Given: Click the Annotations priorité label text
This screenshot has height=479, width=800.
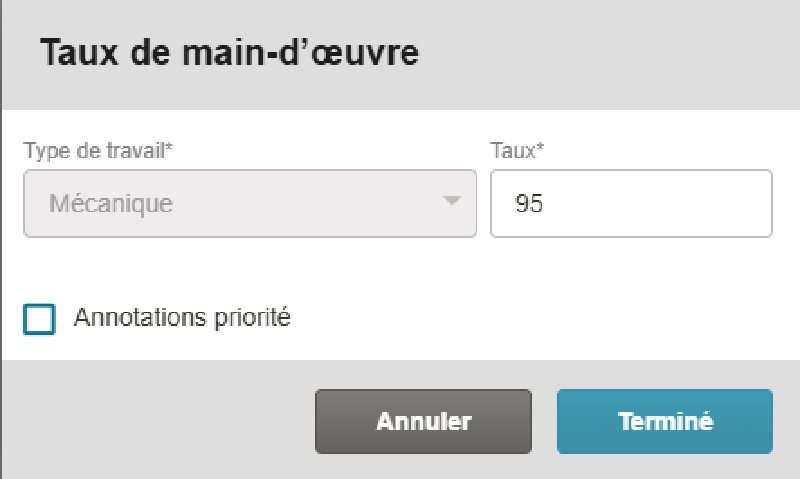Looking at the screenshot, I should tap(181, 319).
